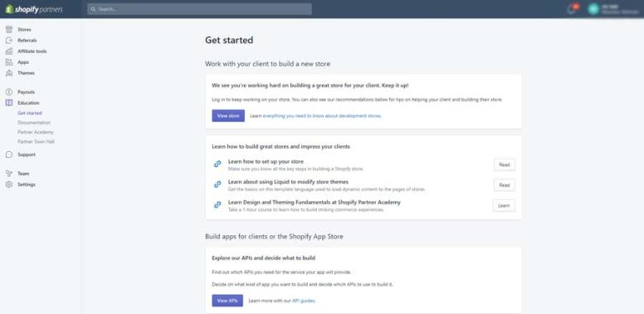Click the 'Get started' page heading
644x314 pixels.
click(x=229, y=40)
